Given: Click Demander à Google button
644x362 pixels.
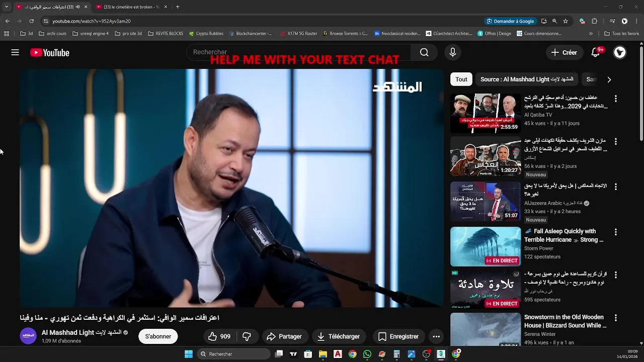Looking at the screenshot, I should [510, 21].
